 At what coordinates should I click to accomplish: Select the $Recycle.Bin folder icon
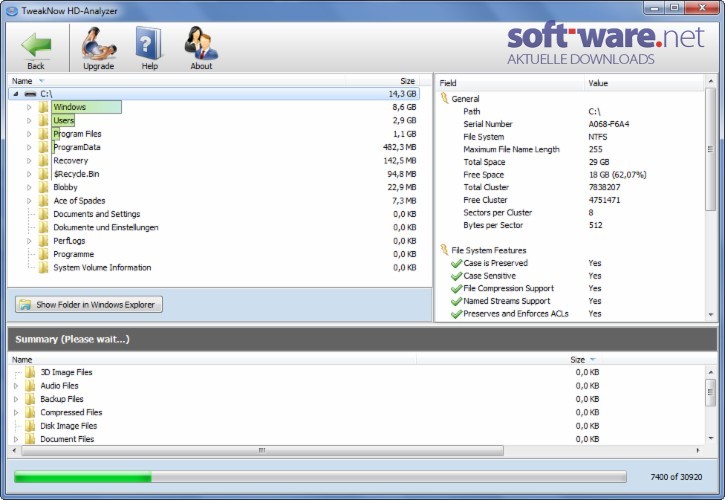tap(43, 174)
